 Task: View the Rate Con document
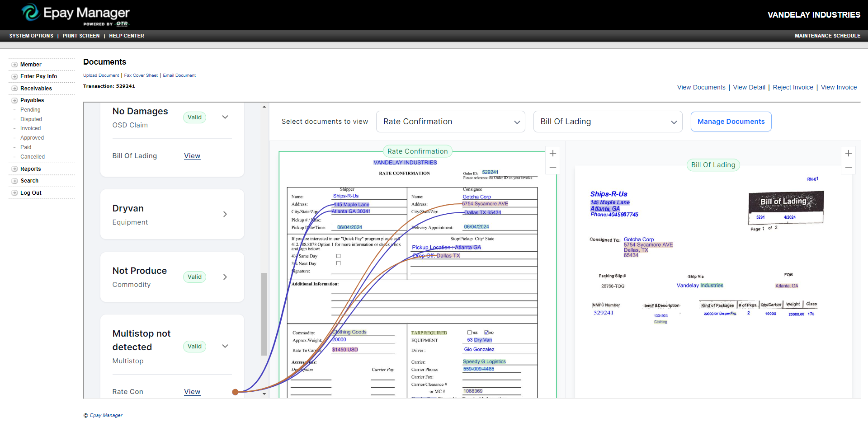click(192, 392)
